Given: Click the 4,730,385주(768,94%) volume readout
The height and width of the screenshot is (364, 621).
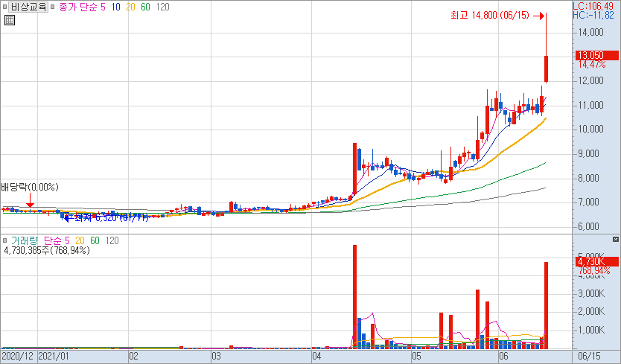Looking at the screenshot, I should [x=47, y=250].
